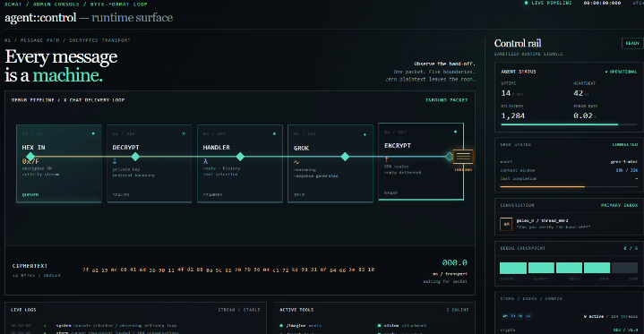Screen dimensions: 644x334
Task: Click the first debug checkpoint segment
Action: [513, 268]
